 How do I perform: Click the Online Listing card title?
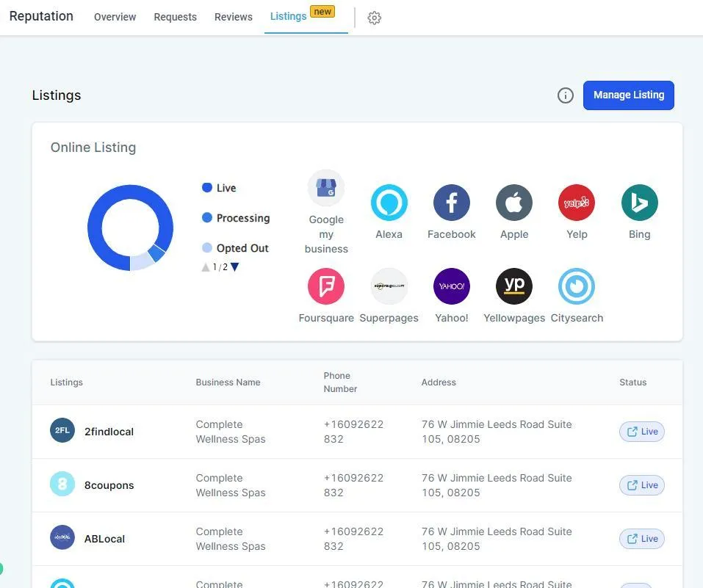tap(93, 148)
